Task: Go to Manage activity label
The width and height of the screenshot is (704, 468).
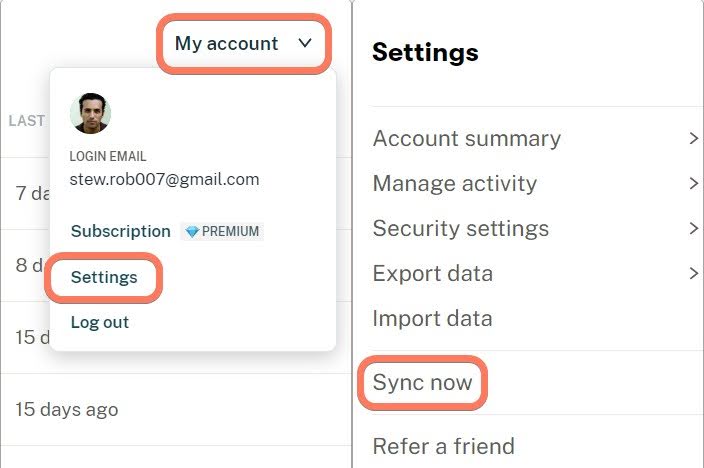Action: [x=454, y=184]
